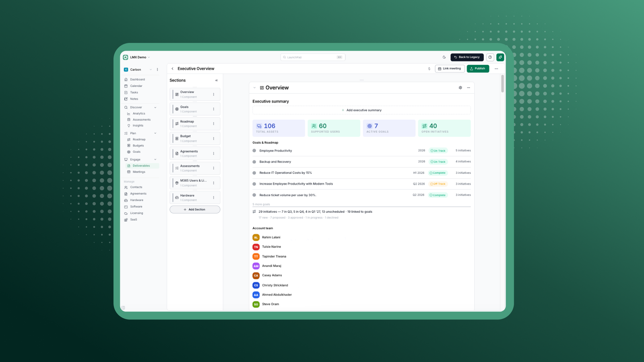
Task: Open more options next to Publish
Action: click(x=496, y=69)
